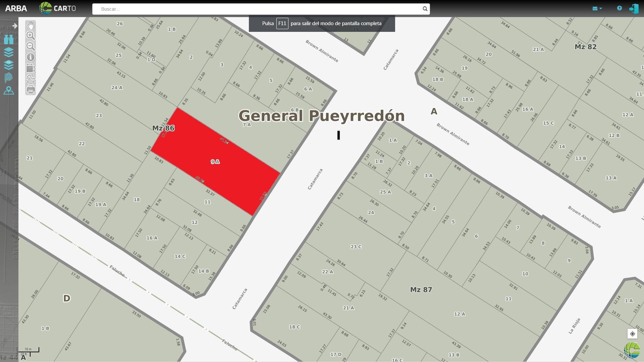
Task: Open the map location pin panel
Action: (x=9, y=90)
